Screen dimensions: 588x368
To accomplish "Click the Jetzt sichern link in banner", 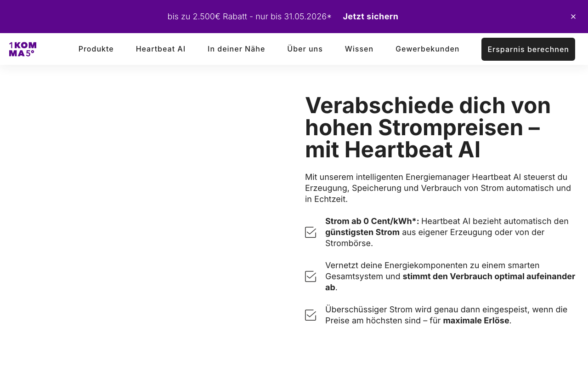I will (x=370, y=17).
